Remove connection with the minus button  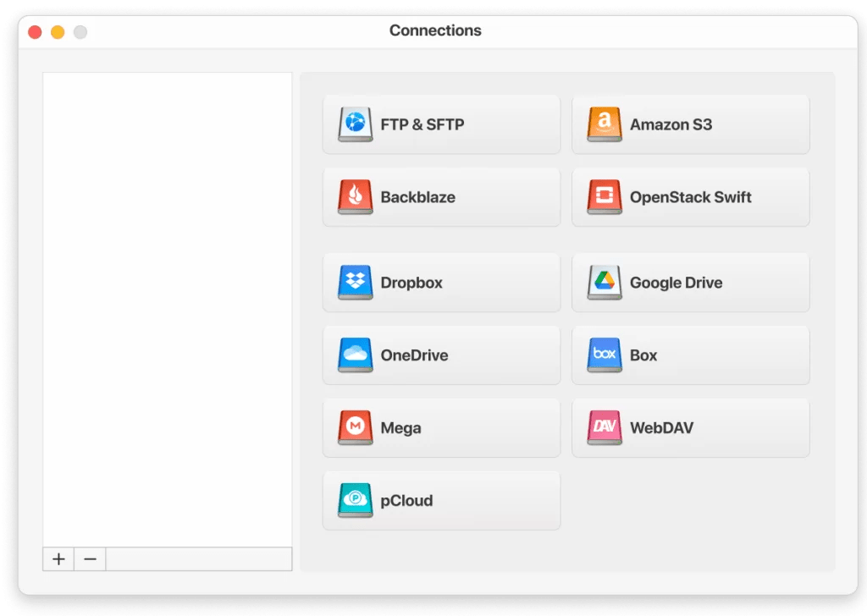click(x=90, y=559)
